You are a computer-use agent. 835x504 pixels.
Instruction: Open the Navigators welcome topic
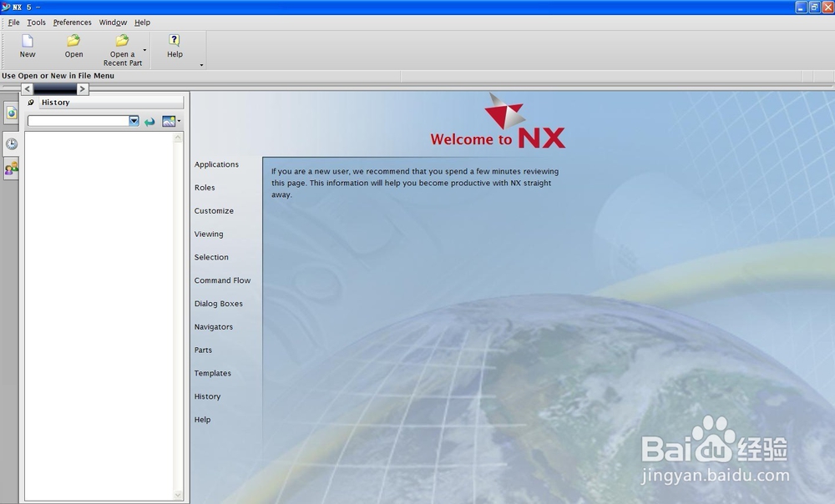(213, 327)
